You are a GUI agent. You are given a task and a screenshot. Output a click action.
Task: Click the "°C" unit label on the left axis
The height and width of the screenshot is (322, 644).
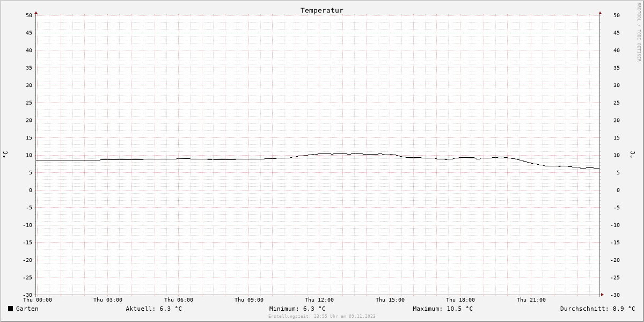(5, 155)
